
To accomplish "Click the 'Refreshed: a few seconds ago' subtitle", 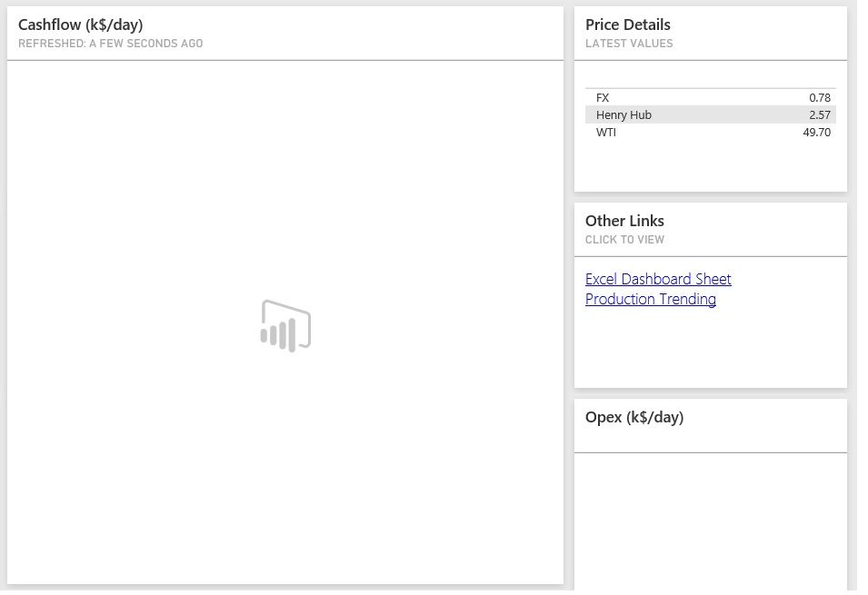I will click(112, 44).
